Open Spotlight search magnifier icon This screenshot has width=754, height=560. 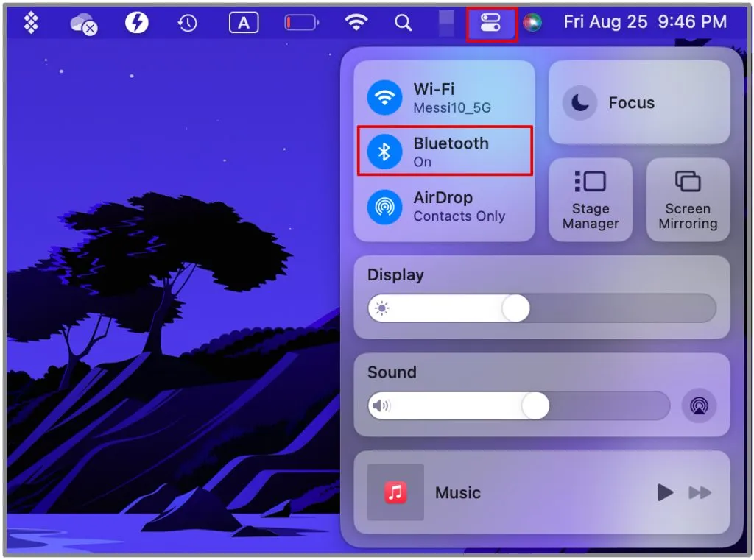tap(403, 22)
